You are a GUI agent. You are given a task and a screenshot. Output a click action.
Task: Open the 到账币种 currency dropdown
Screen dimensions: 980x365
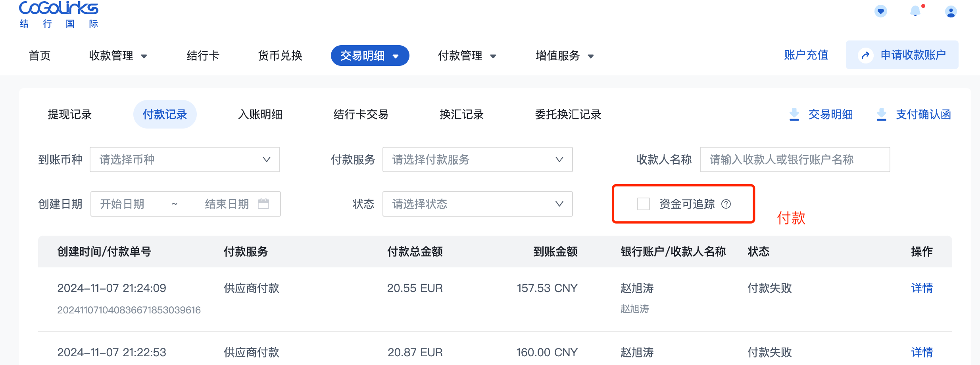185,159
